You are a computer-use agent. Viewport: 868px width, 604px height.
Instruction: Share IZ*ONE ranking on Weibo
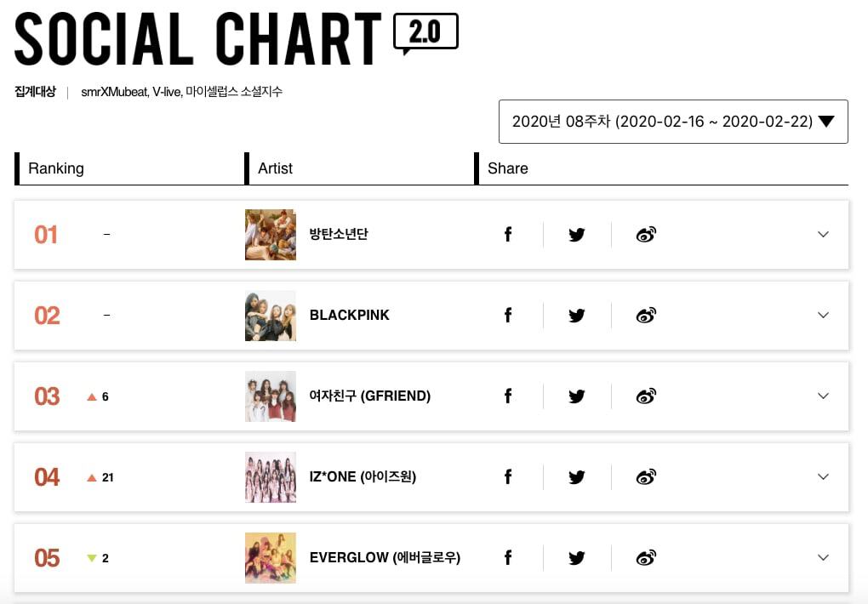[646, 477]
